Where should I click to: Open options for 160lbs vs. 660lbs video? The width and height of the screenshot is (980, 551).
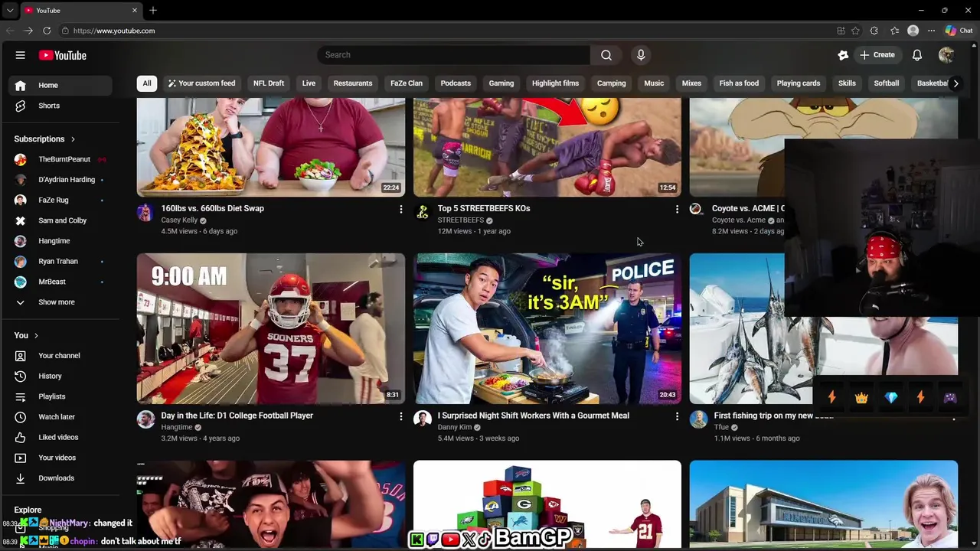[x=400, y=209]
